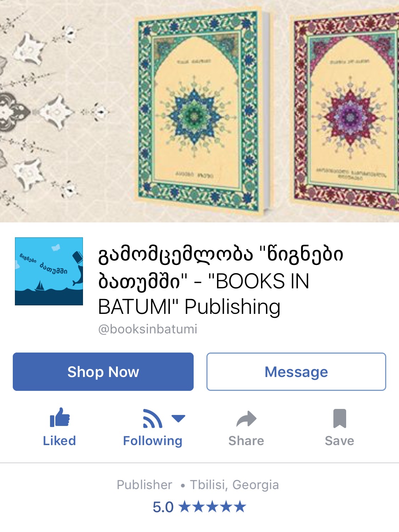Open the Books in Batumi profile picture
Viewport: 399px width, 532px height.
pyautogui.click(x=49, y=271)
